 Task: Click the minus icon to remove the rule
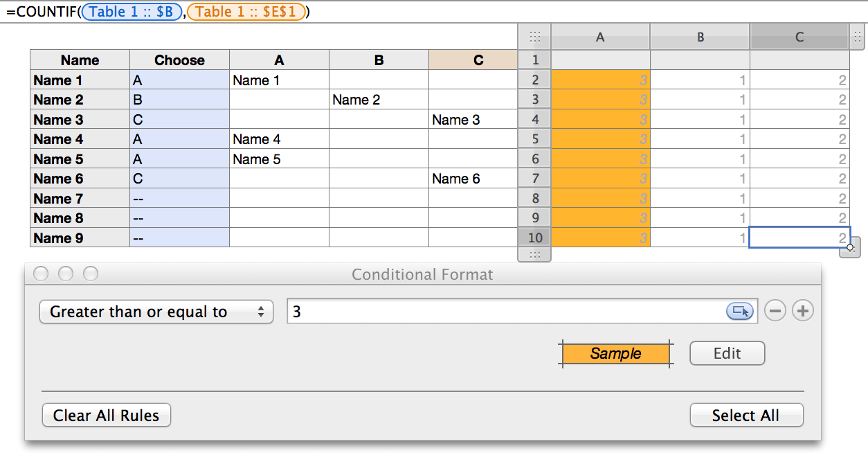pos(775,310)
